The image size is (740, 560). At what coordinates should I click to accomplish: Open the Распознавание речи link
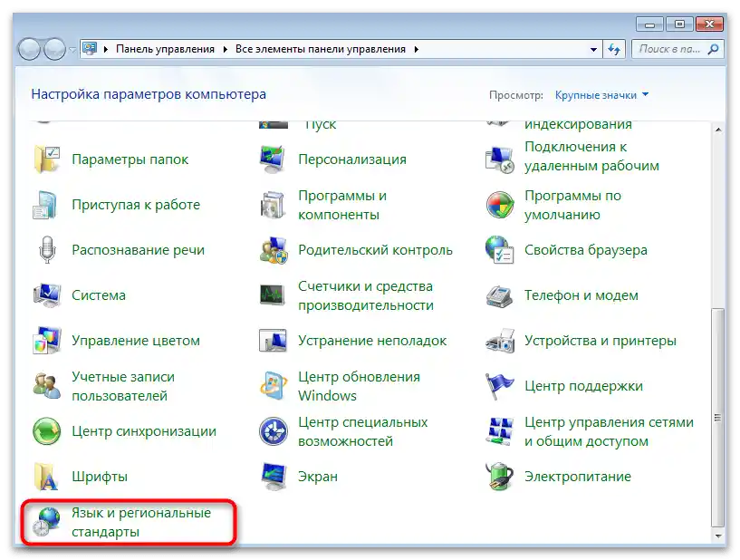click(x=138, y=250)
